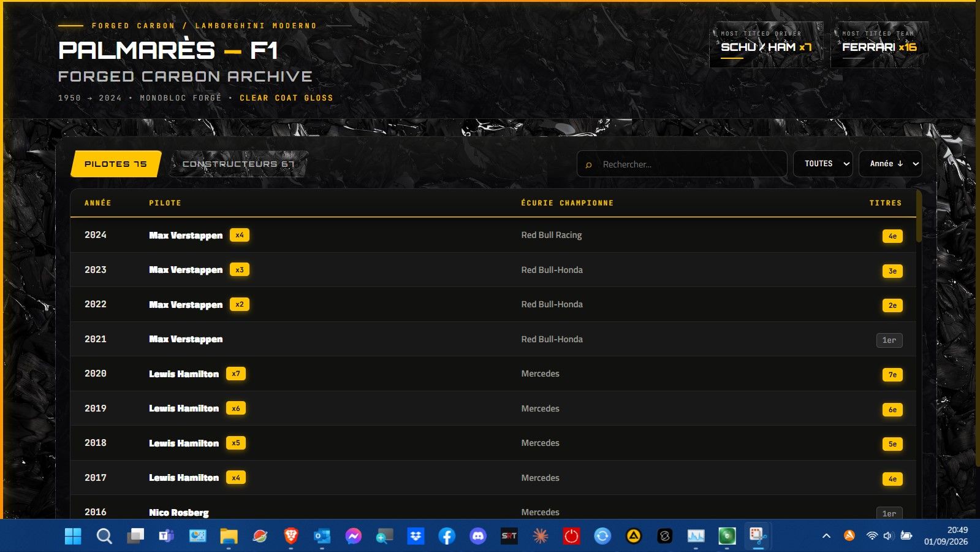Switch to the Constructeurs 67 tab
The width and height of the screenshot is (980, 552).
pos(238,164)
